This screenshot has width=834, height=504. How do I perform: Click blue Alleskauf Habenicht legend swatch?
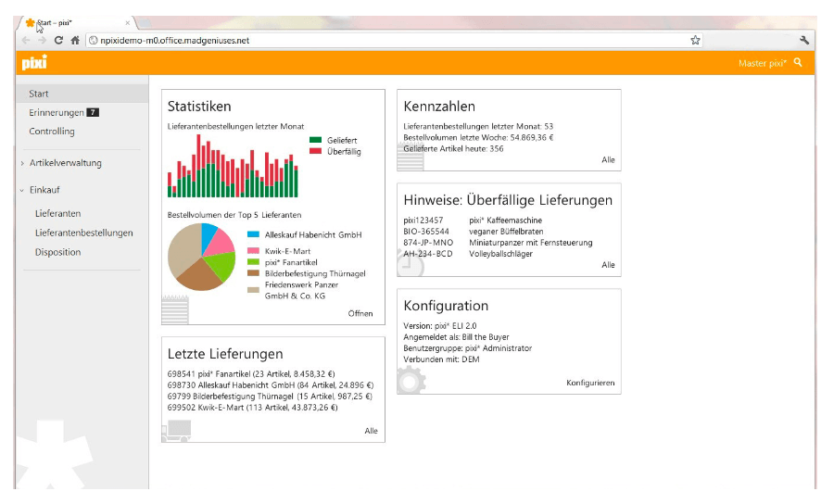point(253,234)
